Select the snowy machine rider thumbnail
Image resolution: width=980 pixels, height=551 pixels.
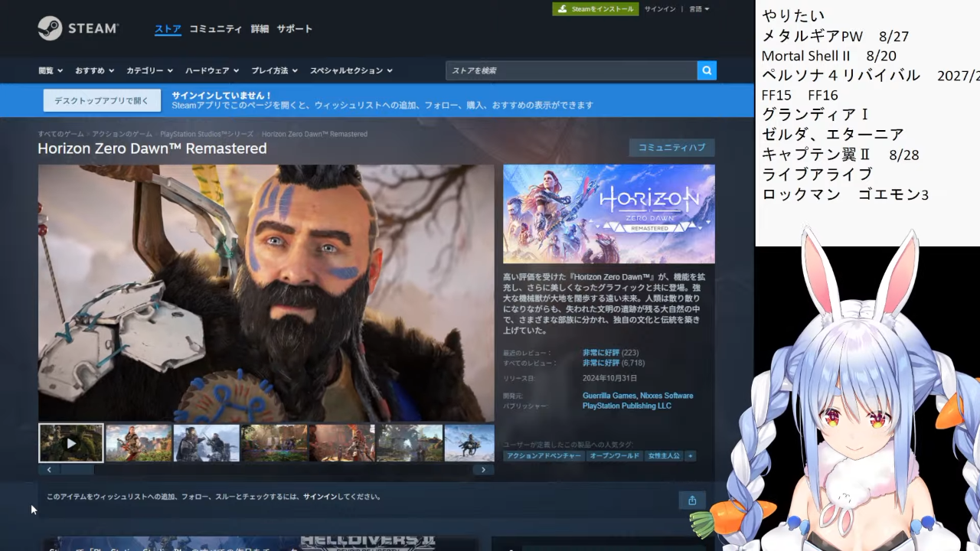[469, 443]
